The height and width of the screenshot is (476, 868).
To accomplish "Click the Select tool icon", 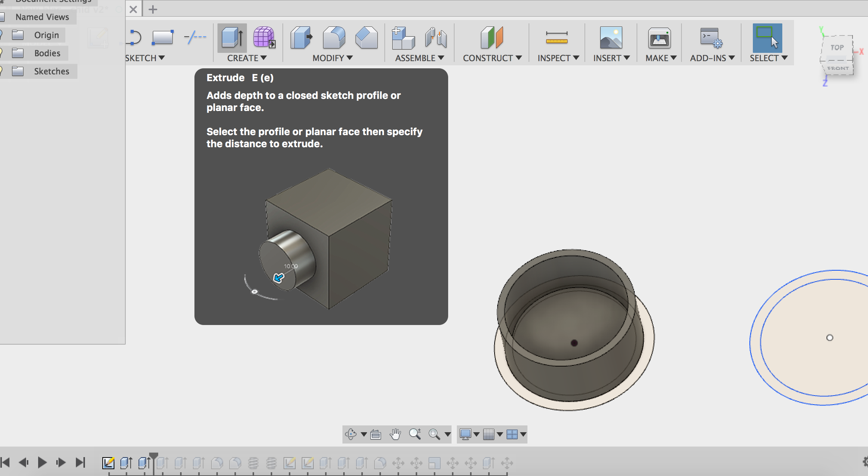I will click(x=767, y=38).
